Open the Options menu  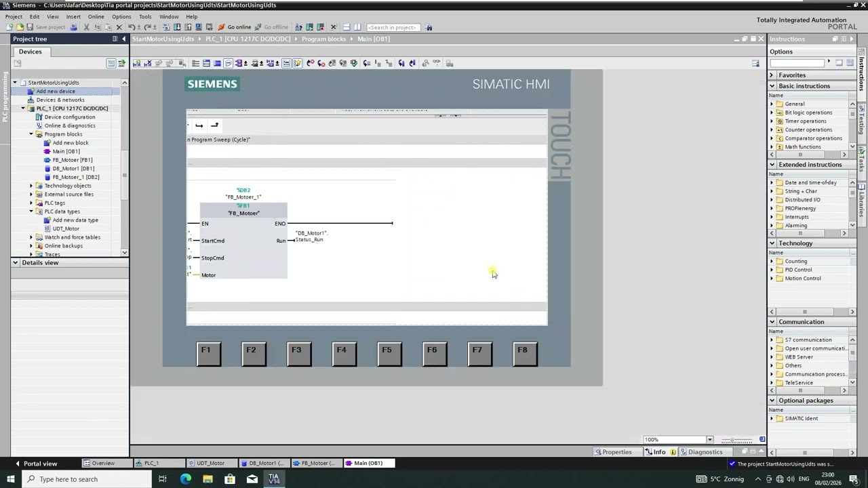coord(121,16)
